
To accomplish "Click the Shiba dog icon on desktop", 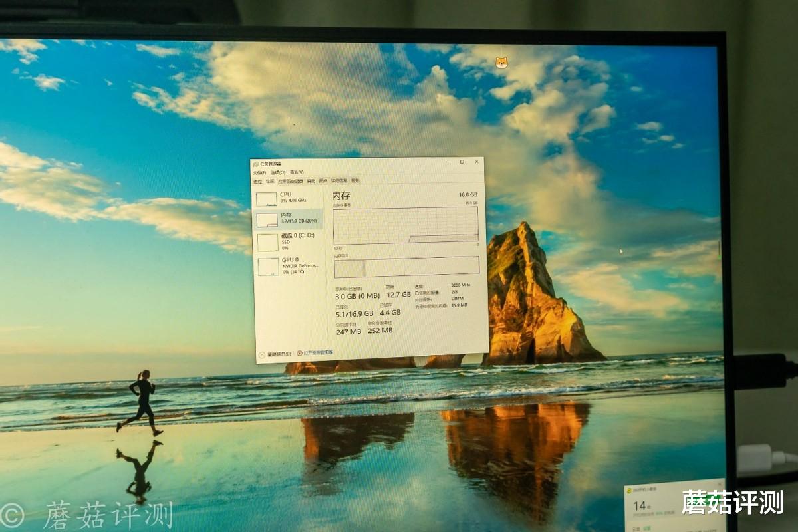I will pyautogui.click(x=501, y=63).
